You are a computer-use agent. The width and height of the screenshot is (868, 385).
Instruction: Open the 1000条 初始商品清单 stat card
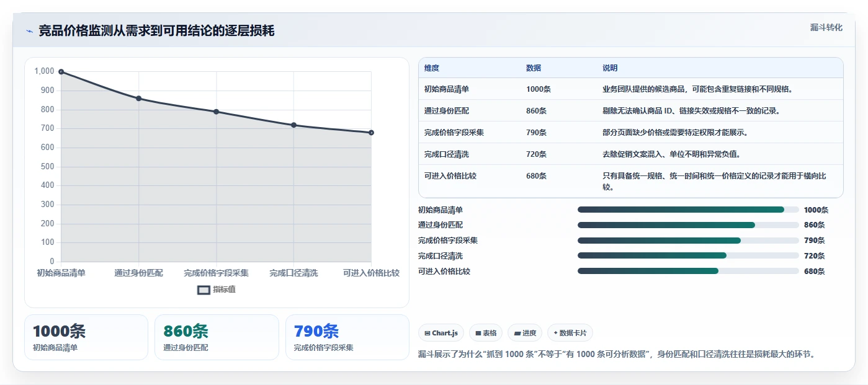click(x=86, y=337)
